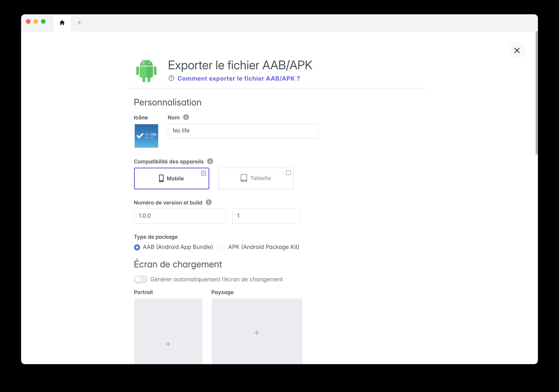The width and height of the screenshot is (559, 392).
Task: Click the info icon for Numéro de version et build
Action: 208,202
